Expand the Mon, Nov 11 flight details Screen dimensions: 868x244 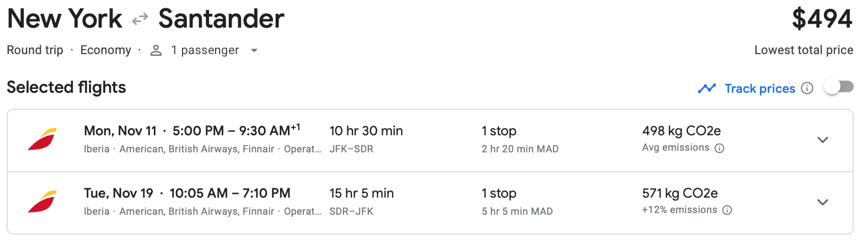click(x=822, y=140)
